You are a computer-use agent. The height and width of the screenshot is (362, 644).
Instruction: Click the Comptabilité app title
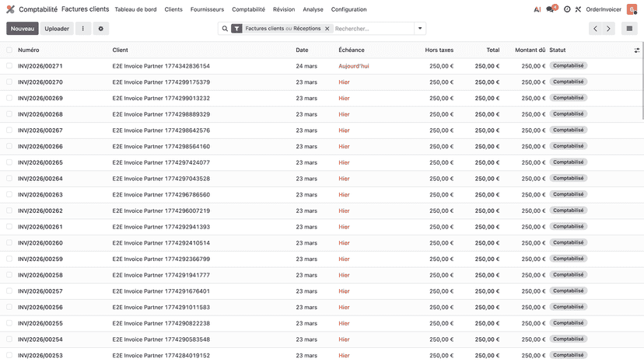(38, 9)
